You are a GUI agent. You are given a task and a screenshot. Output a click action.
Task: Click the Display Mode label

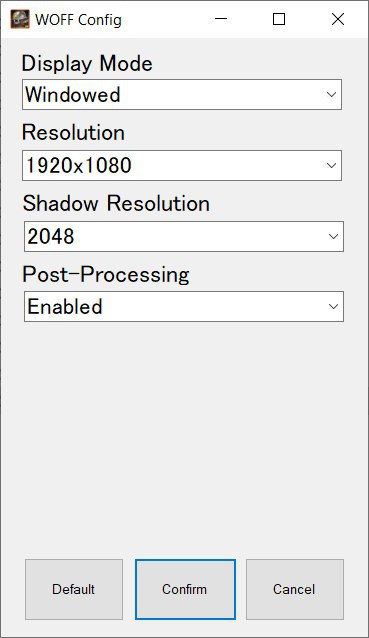(x=87, y=64)
